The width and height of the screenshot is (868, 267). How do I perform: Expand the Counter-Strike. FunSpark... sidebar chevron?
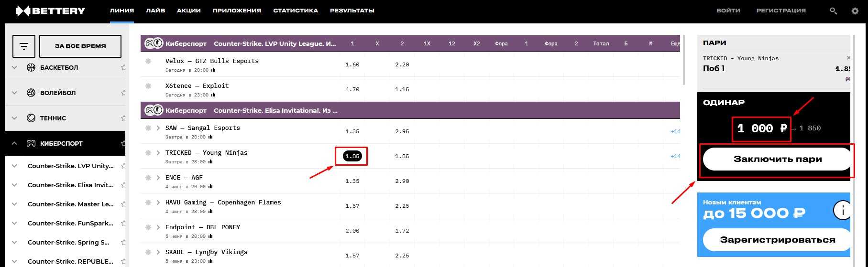[x=14, y=223]
